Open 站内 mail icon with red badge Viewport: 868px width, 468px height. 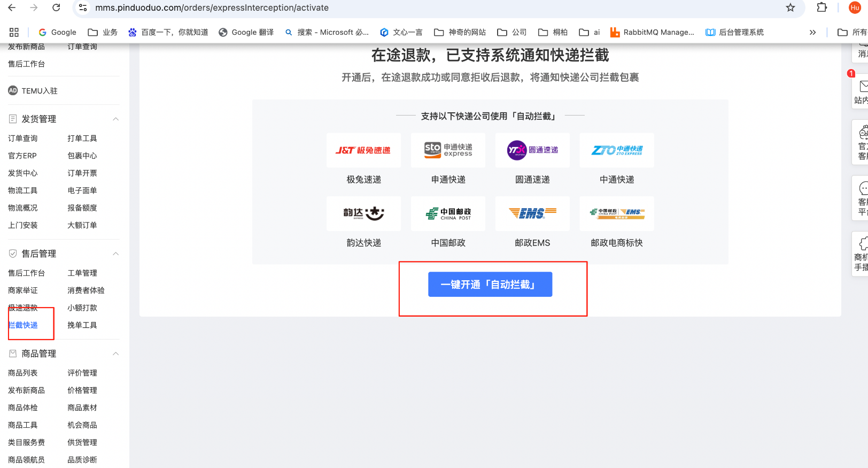click(863, 86)
